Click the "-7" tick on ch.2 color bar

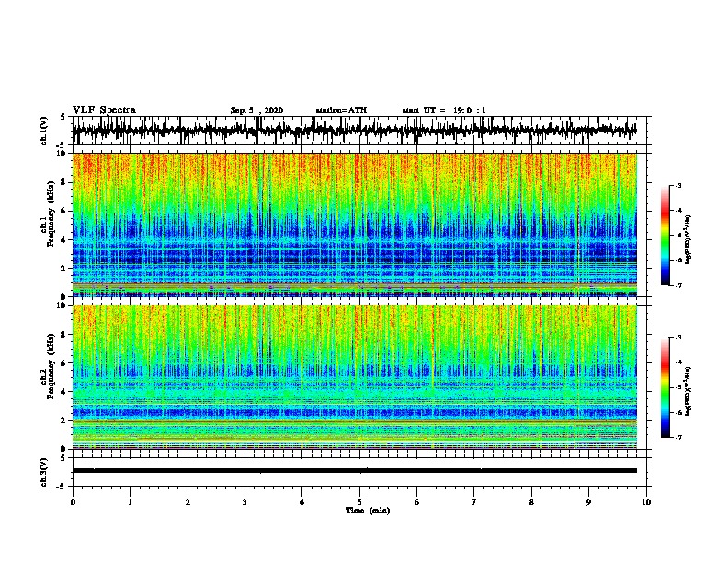(677, 437)
